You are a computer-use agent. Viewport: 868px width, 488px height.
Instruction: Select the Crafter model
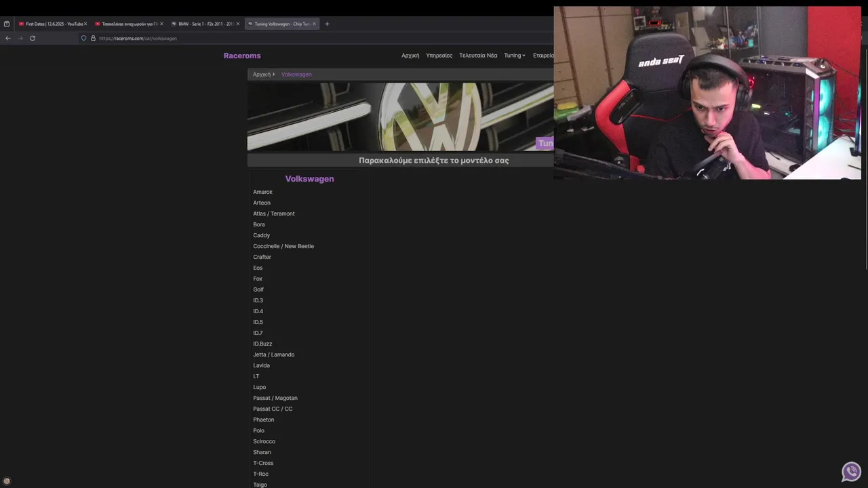pyautogui.click(x=262, y=257)
